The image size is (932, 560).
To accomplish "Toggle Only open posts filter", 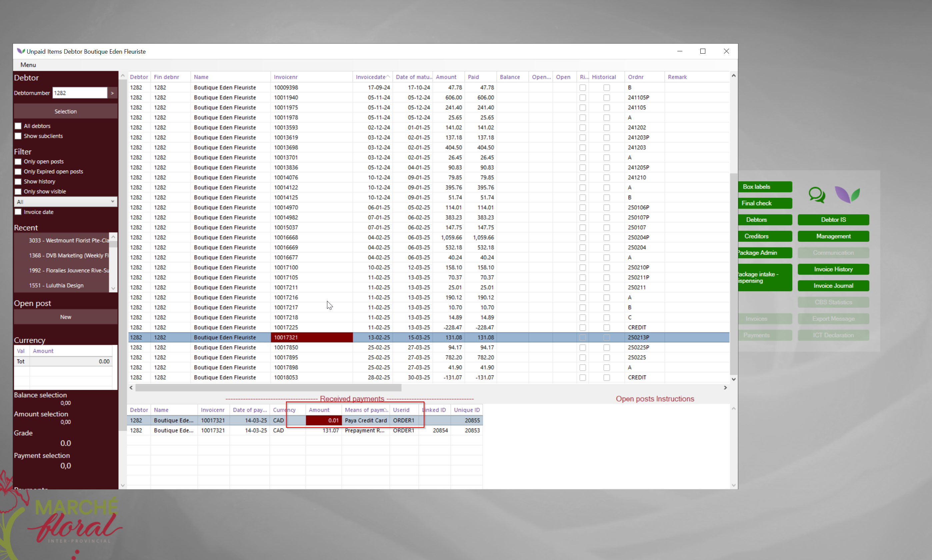I will pyautogui.click(x=18, y=162).
